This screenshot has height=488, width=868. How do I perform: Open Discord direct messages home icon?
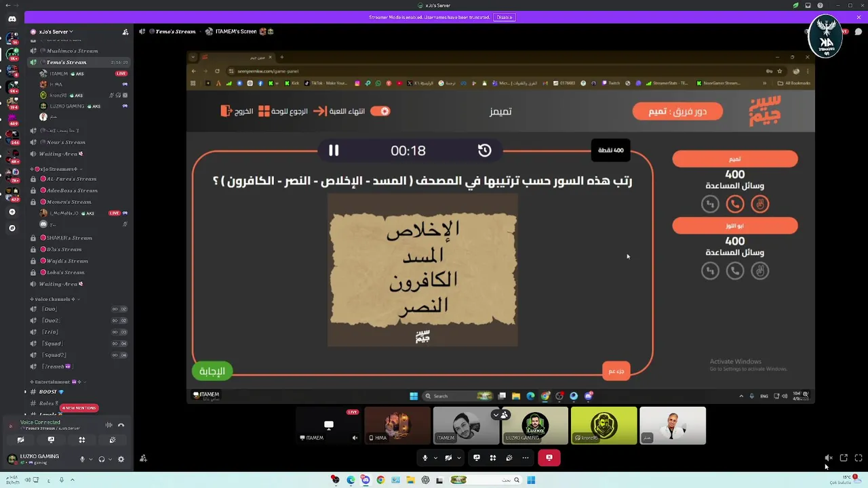(12, 19)
